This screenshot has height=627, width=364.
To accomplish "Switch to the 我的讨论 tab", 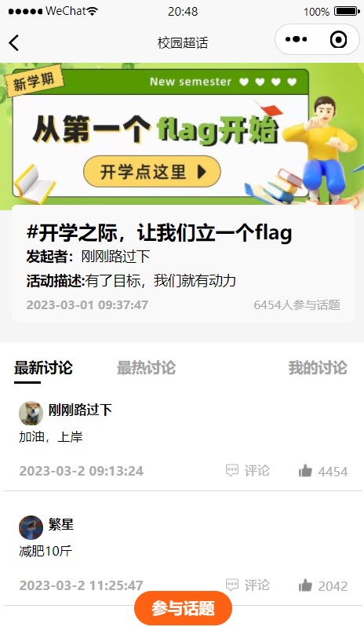I will pyautogui.click(x=318, y=368).
